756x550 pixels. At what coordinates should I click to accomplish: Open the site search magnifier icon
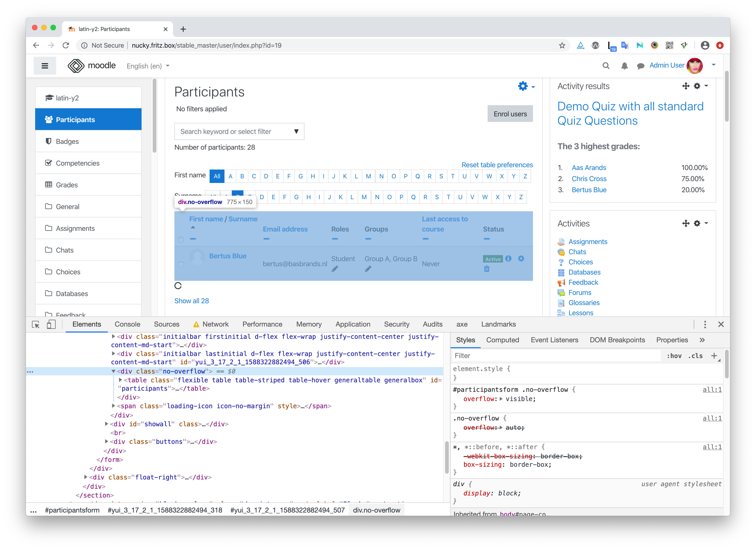point(606,66)
